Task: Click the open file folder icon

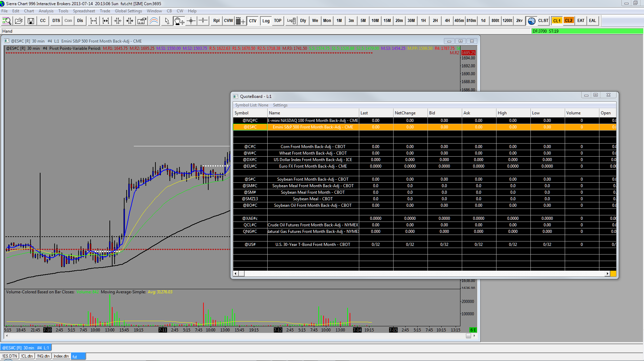Action: (19, 21)
